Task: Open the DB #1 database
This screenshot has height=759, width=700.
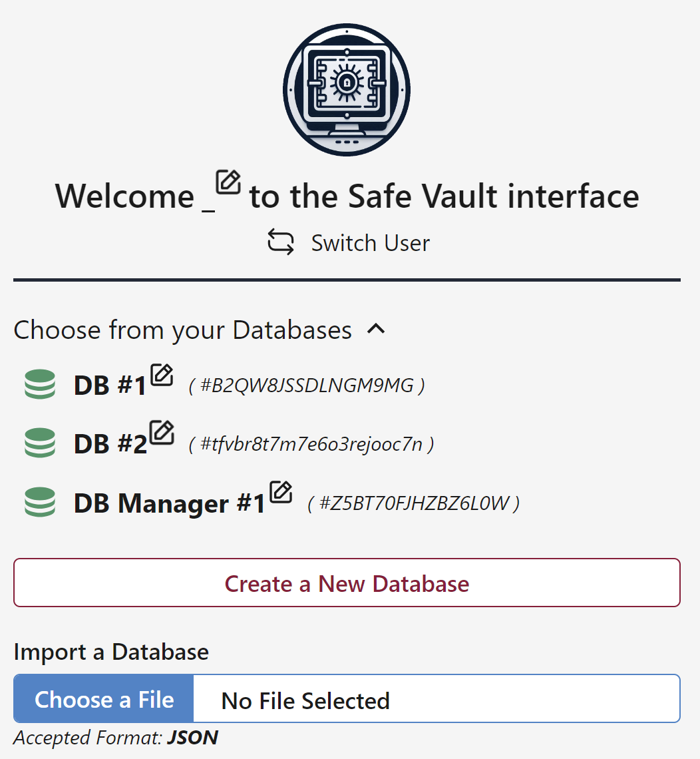Action: tap(109, 385)
